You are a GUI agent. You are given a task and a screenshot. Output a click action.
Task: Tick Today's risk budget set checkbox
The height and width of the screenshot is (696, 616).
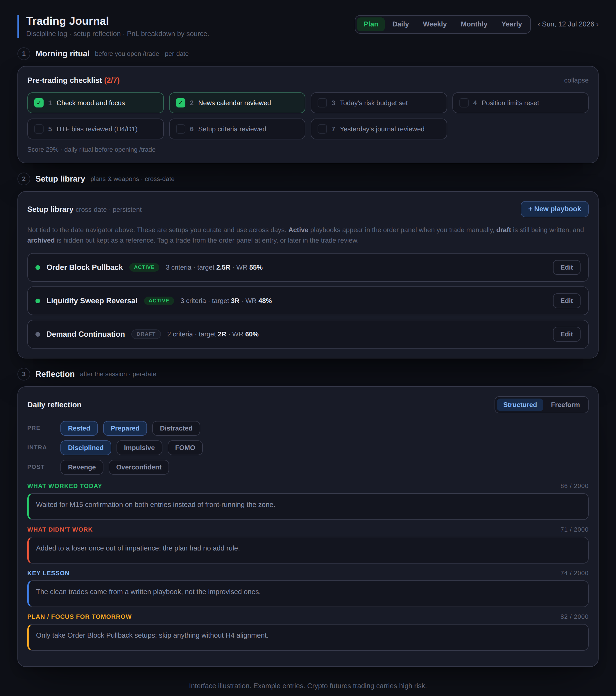click(322, 103)
